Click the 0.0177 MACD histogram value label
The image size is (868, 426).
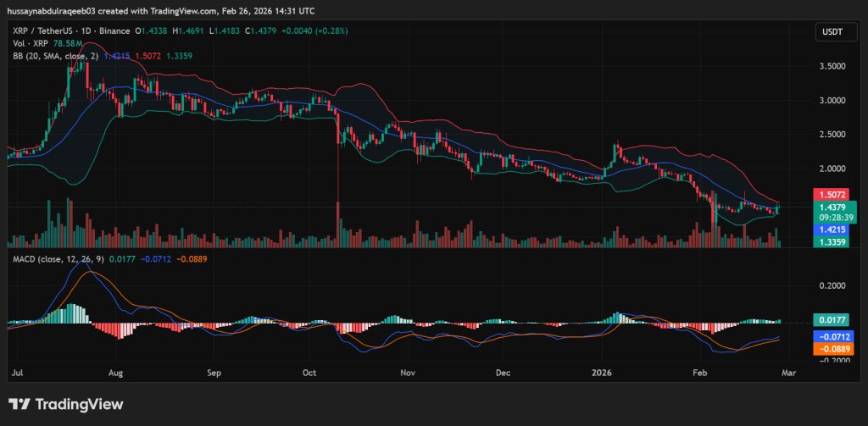pyautogui.click(x=830, y=321)
